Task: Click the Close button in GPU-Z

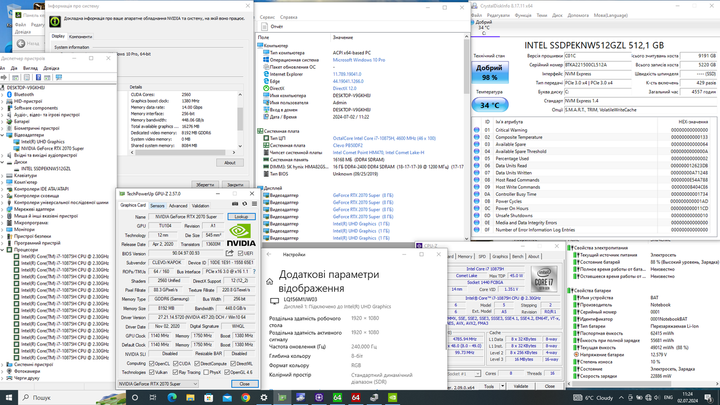Action: coord(244,384)
